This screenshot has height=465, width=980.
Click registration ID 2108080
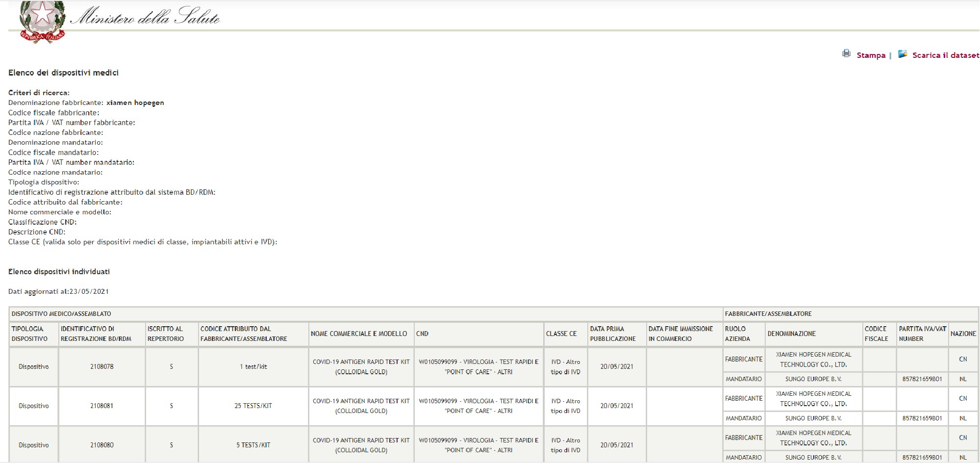102,445
